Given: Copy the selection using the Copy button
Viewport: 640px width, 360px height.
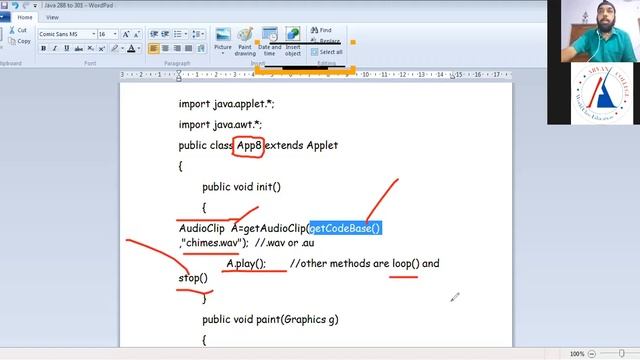Looking at the screenshot, I should coord(20,41).
